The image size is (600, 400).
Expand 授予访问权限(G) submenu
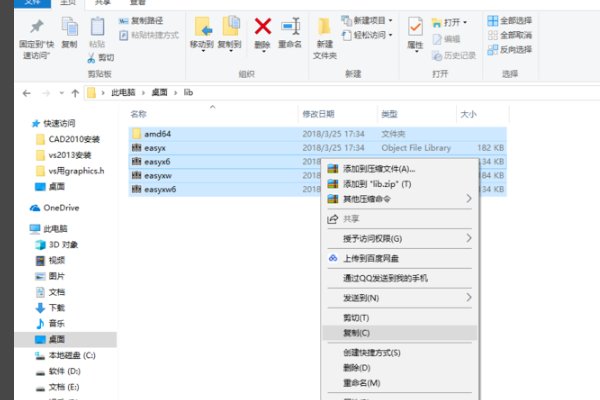(x=399, y=238)
